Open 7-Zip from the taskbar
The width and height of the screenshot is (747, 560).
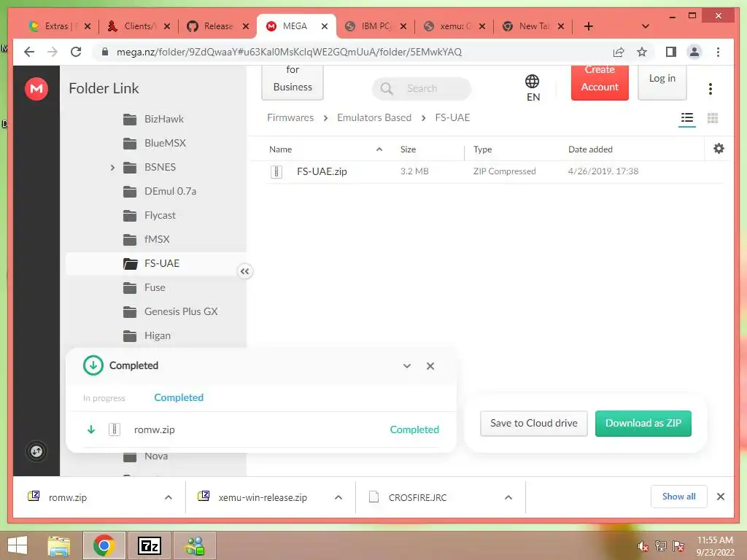149,545
